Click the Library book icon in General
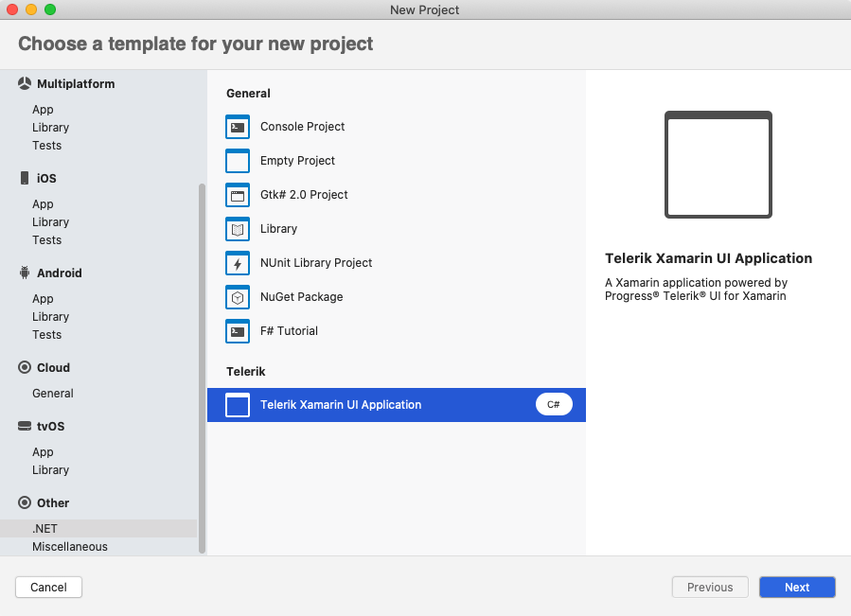 [x=238, y=229]
